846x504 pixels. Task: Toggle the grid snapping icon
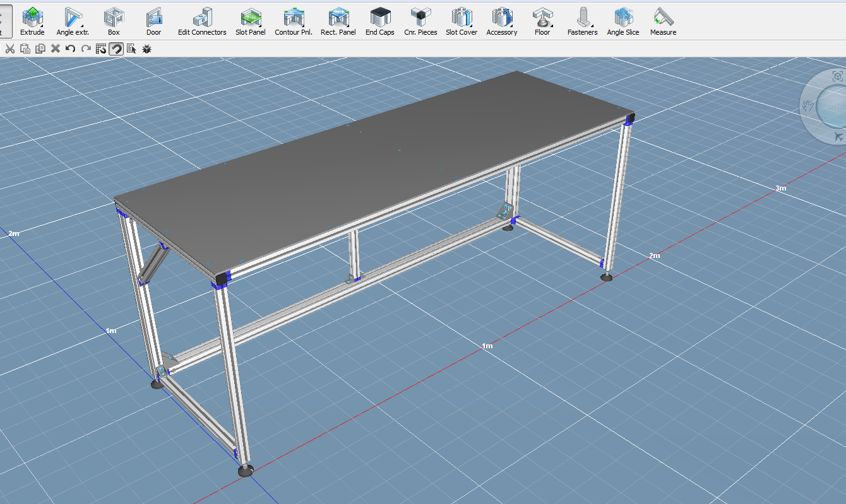tap(101, 49)
